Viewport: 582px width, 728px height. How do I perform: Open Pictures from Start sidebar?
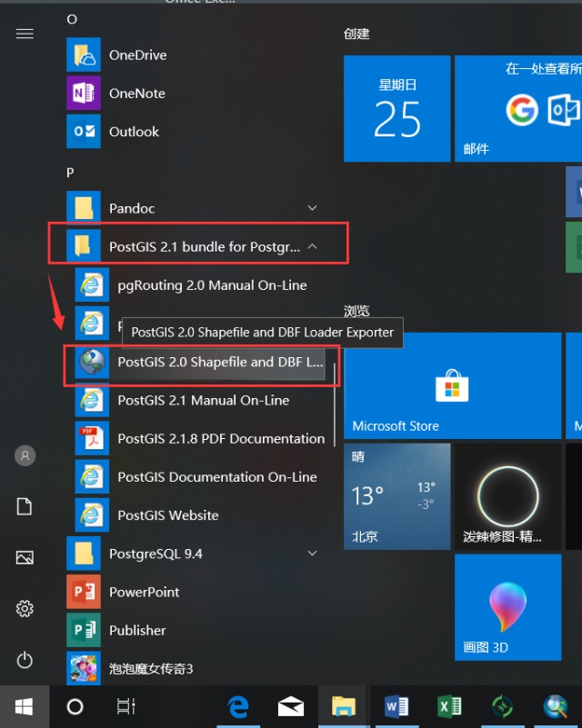point(25,557)
